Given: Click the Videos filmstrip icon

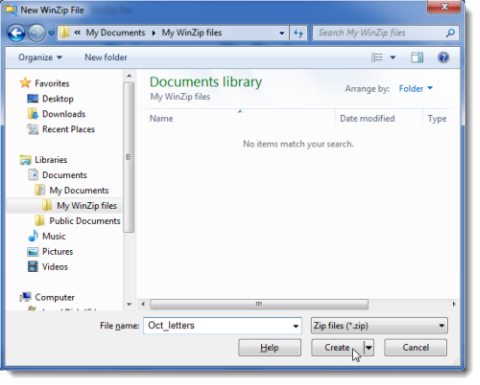Looking at the screenshot, I should click(33, 267).
